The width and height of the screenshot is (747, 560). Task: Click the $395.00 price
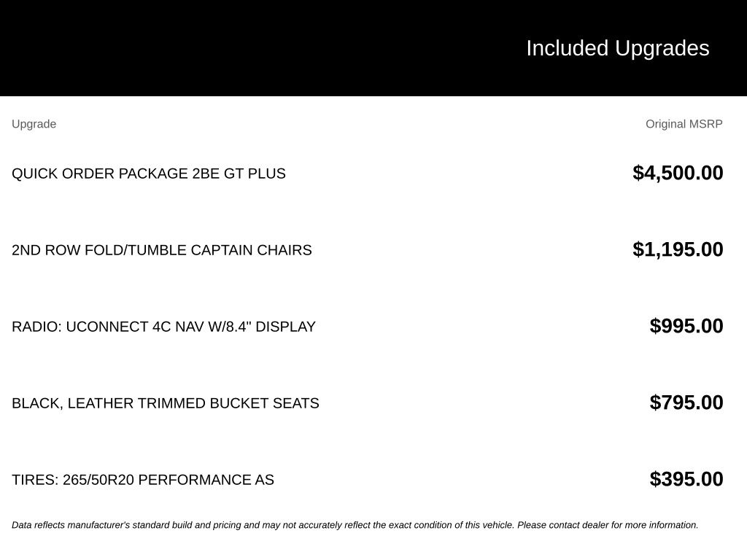tap(686, 480)
